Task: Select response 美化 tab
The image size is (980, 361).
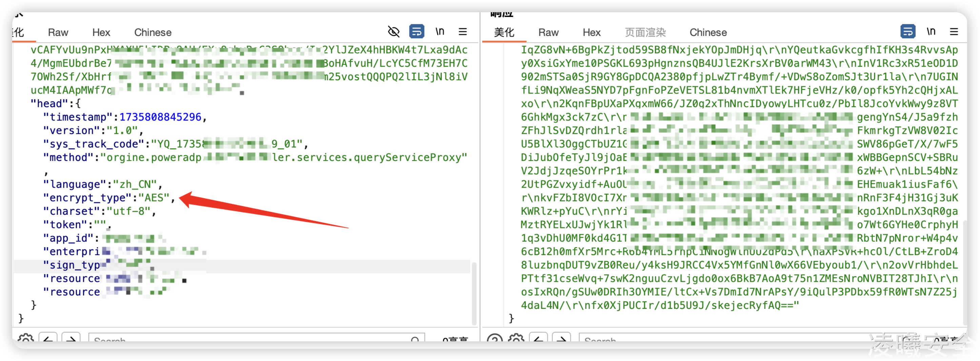Action: point(504,33)
